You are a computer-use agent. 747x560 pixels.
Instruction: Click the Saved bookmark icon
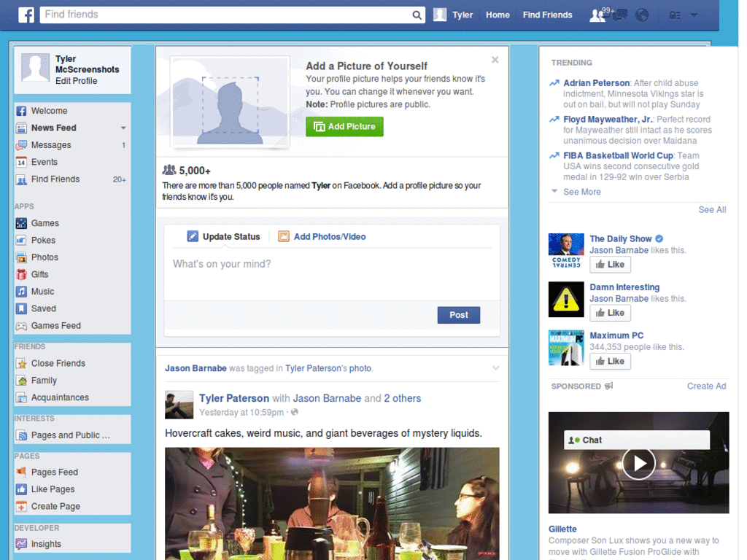click(21, 309)
